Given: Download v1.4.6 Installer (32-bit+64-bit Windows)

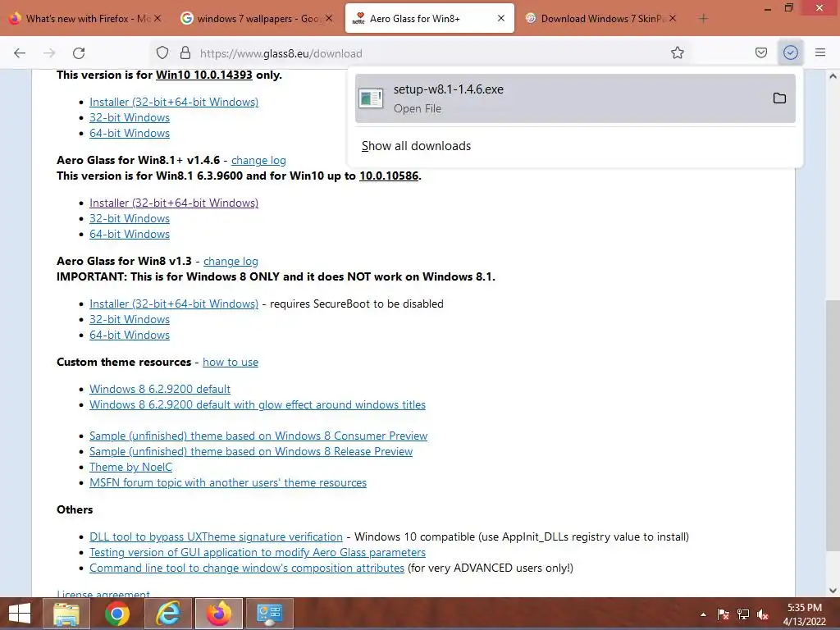Looking at the screenshot, I should (174, 203).
